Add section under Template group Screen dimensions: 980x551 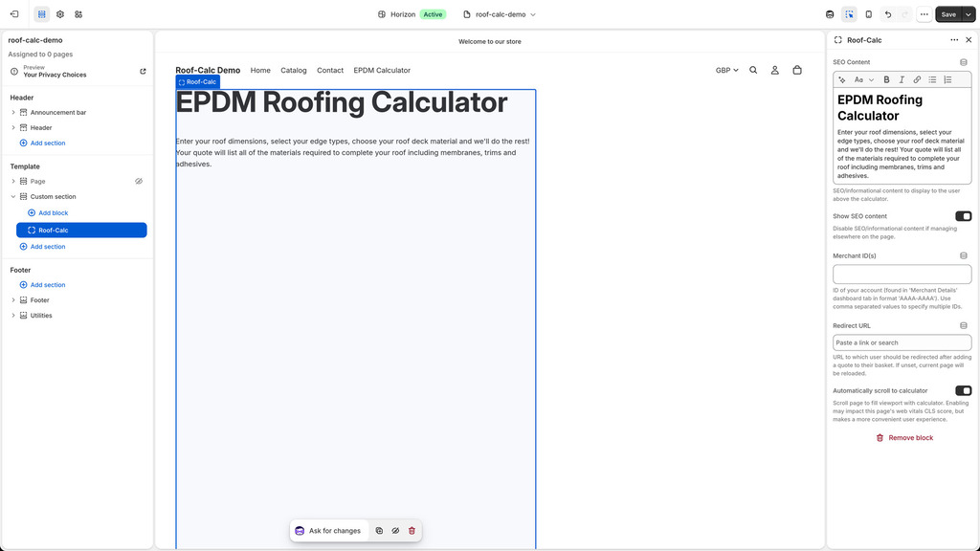42,247
